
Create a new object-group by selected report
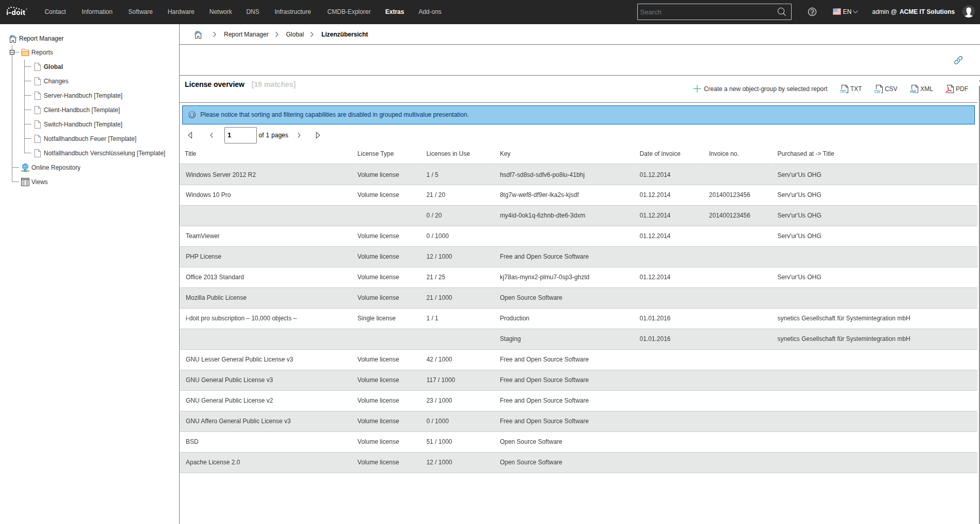[760, 89]
